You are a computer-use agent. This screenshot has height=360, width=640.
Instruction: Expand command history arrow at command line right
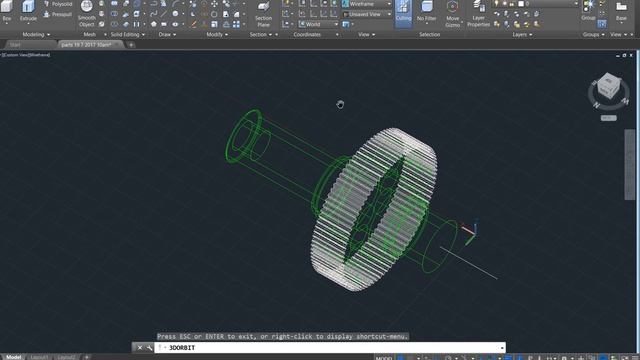(502, 348)
